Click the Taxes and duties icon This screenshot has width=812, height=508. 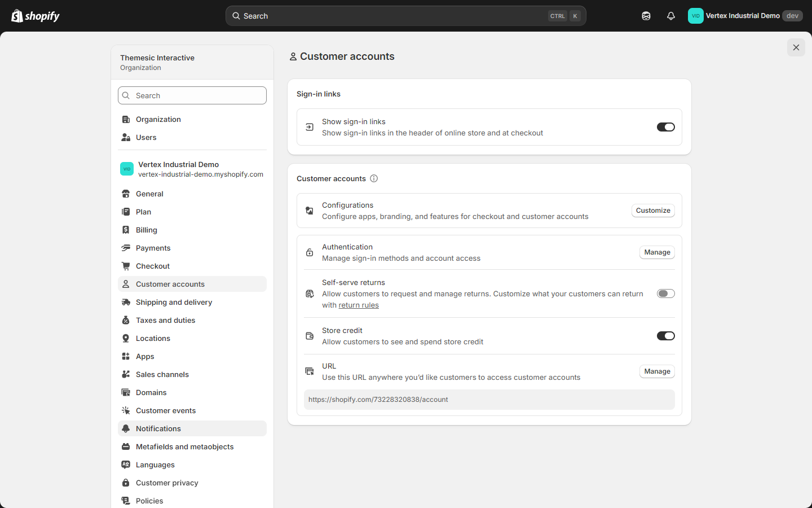click(126, 320)
